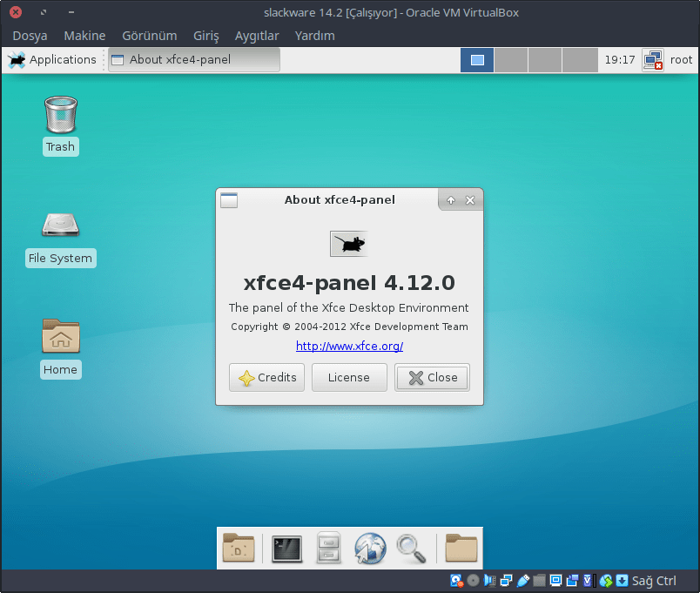The width and height of the screenshot is (700, 593).
Task: Launch the web browser globe in dock
Action: [x=370, y=549]
